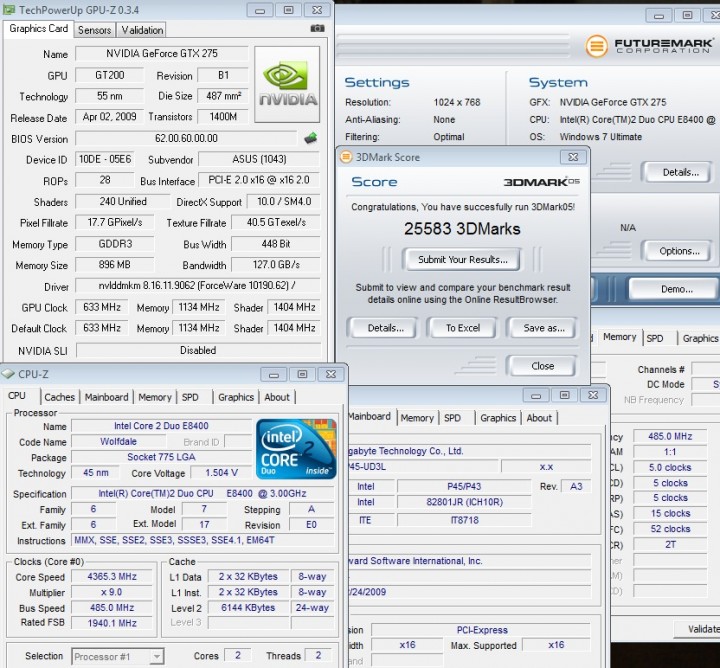Viewport: 720px width, 668px height.
Task: Select CPU tab in front CPU-Z window
Action: coord(17,396)
